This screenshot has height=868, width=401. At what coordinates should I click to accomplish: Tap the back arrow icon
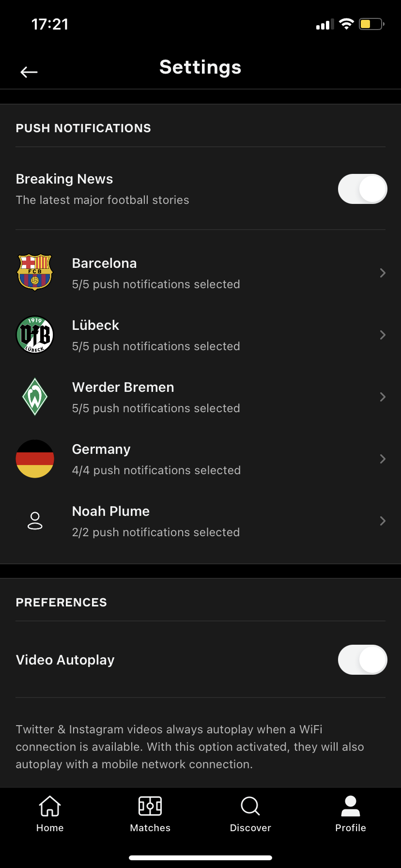(29, 72)
